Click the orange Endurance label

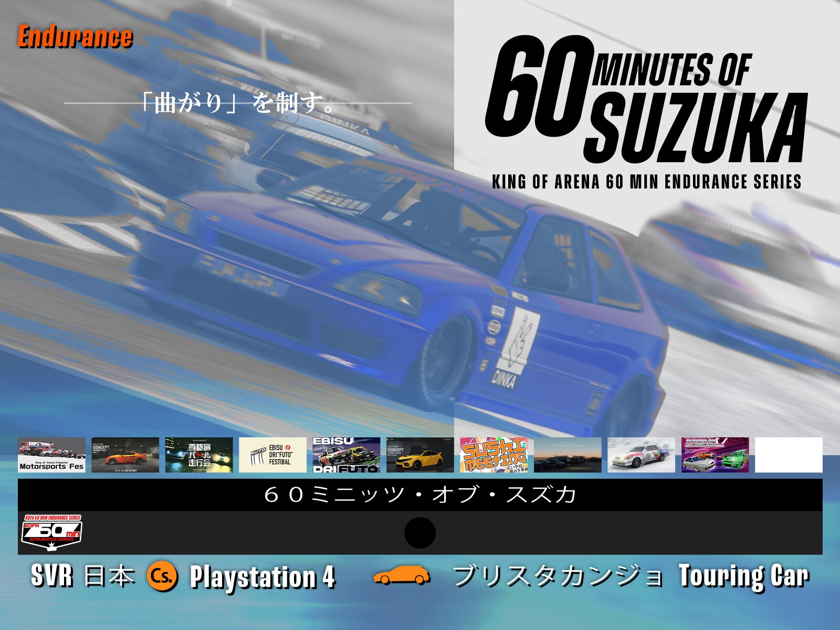point(75,37)
